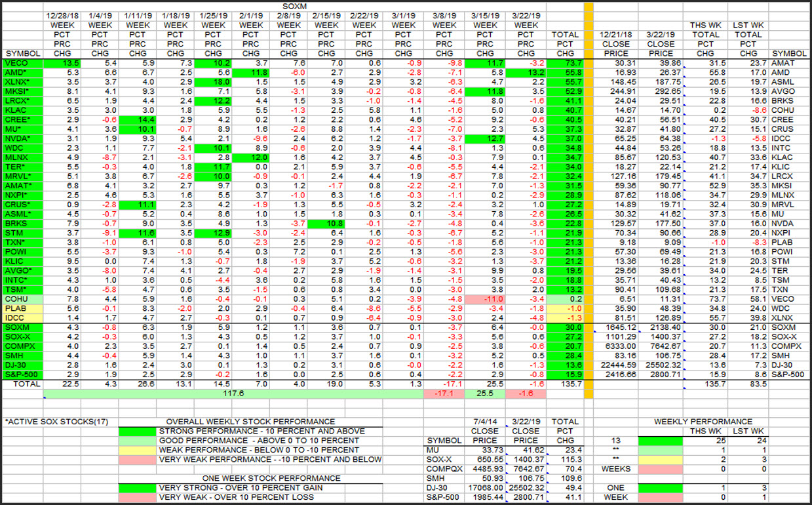Click CREE* green cell showing 14.4
This screenshot has height=505, width=812.
coord(138,120)
